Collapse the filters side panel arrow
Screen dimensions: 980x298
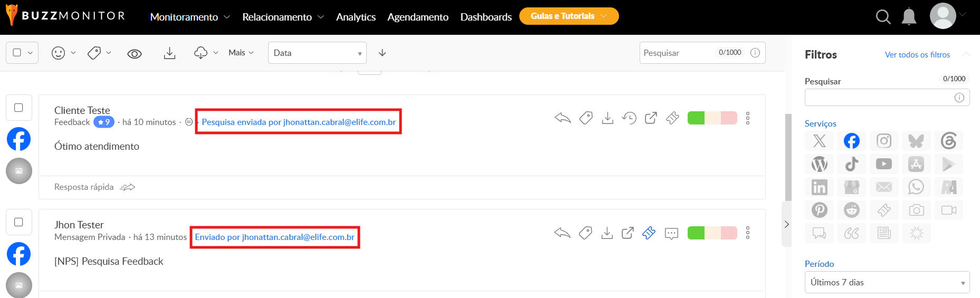(x=786, y=224)
